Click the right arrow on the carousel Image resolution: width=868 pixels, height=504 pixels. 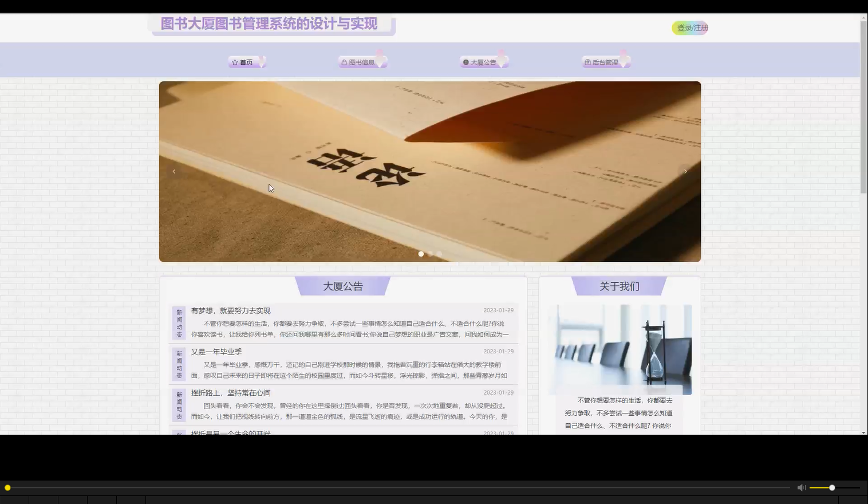click(x=685, y=171)
